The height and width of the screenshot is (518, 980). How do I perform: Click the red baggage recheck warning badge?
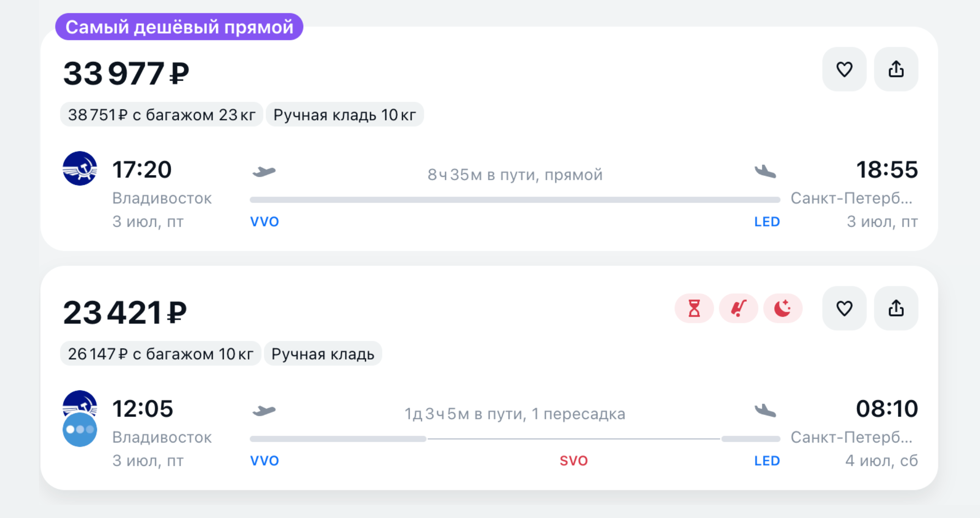(739, 308)
